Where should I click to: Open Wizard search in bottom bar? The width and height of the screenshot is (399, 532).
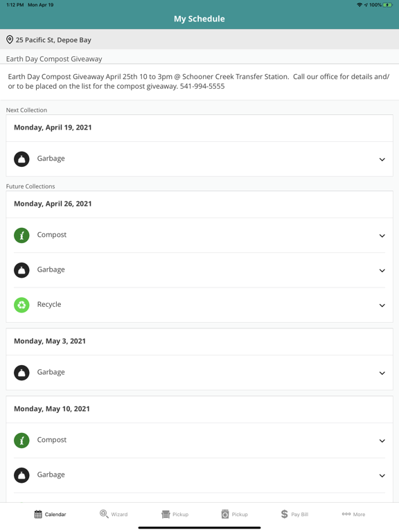pos(114,514)
